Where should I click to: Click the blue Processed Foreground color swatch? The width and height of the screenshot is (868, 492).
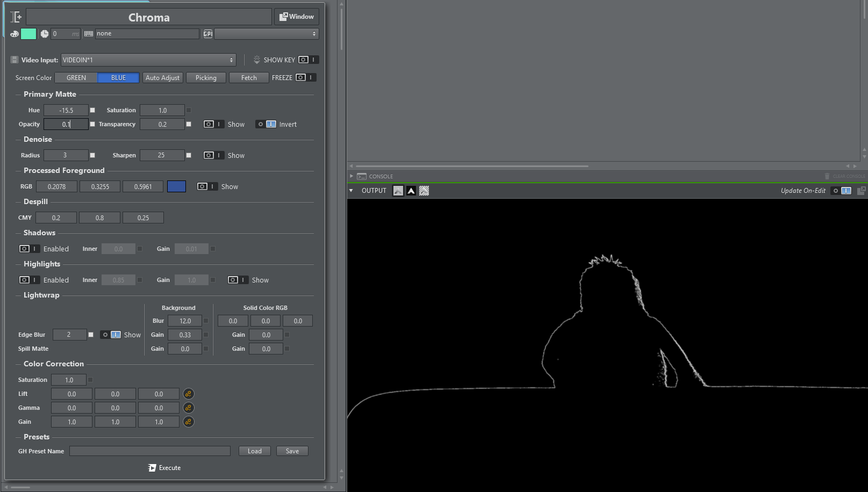176,186
